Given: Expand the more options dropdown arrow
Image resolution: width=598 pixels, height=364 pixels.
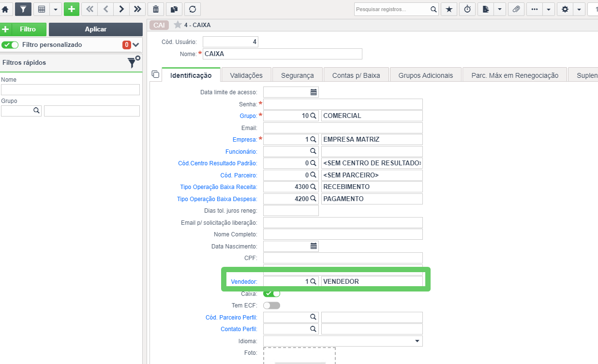Looking at the screenshot, I should (549, 9).
